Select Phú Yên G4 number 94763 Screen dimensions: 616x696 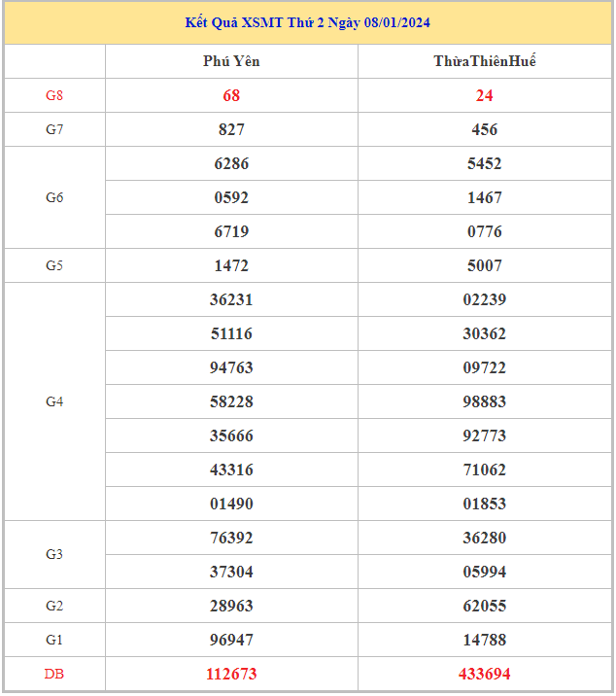click(x=231, y=367)
